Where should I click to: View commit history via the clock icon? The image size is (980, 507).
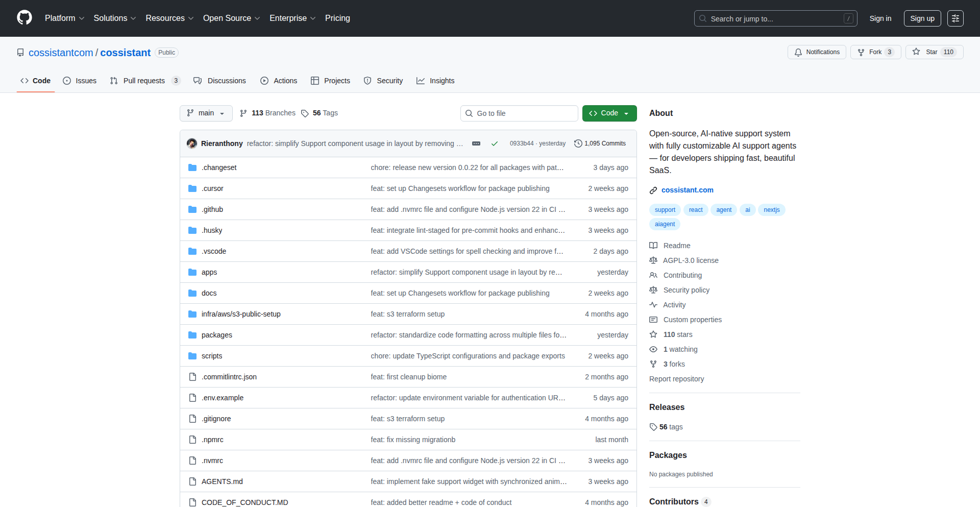pos(577,143)
